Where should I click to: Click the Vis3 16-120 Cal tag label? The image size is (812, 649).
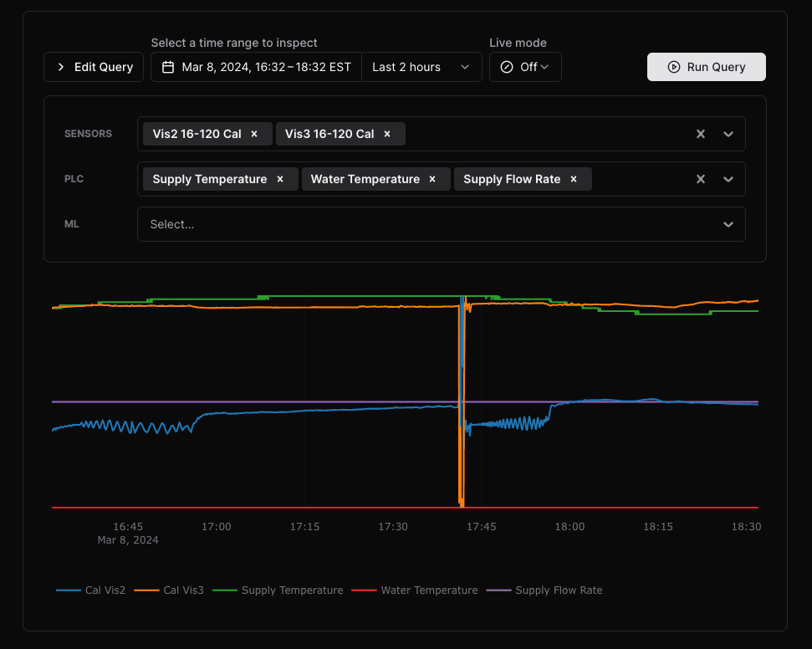click(329, 134)
